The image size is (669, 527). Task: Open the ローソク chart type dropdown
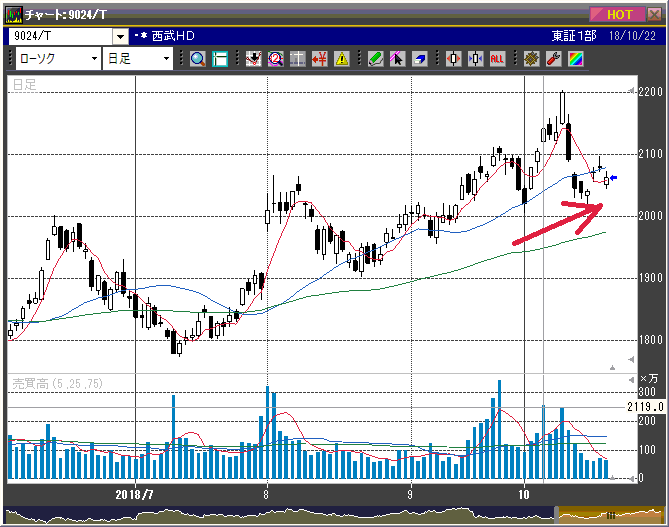(x=94, y=59)
